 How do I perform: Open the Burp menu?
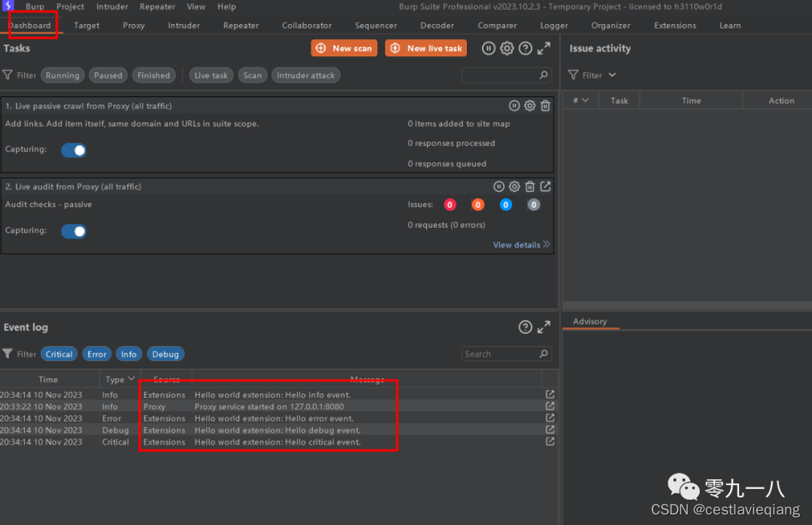(35, 7)
